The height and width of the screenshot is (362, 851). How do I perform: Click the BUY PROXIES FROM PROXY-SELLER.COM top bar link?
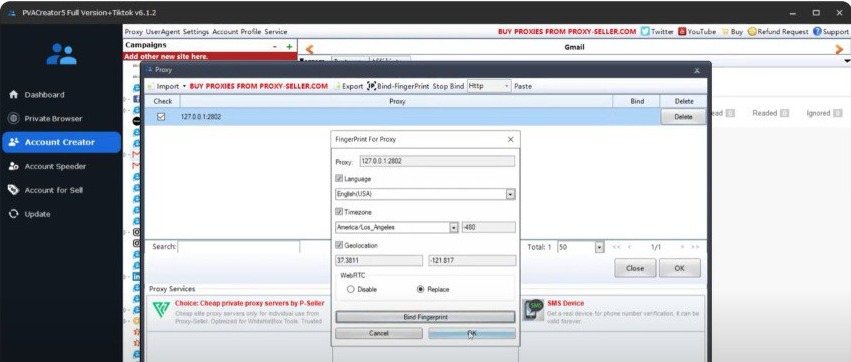point(567,31)
